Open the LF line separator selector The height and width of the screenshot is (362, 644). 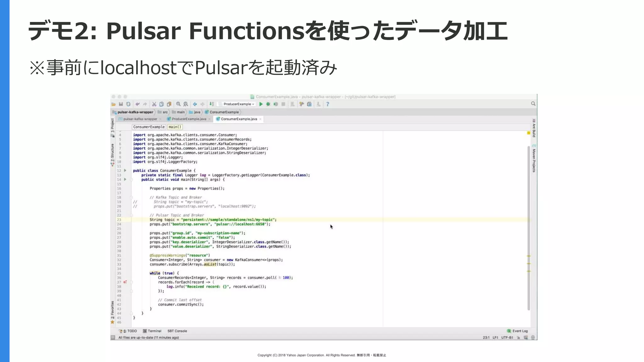point(495,337)
